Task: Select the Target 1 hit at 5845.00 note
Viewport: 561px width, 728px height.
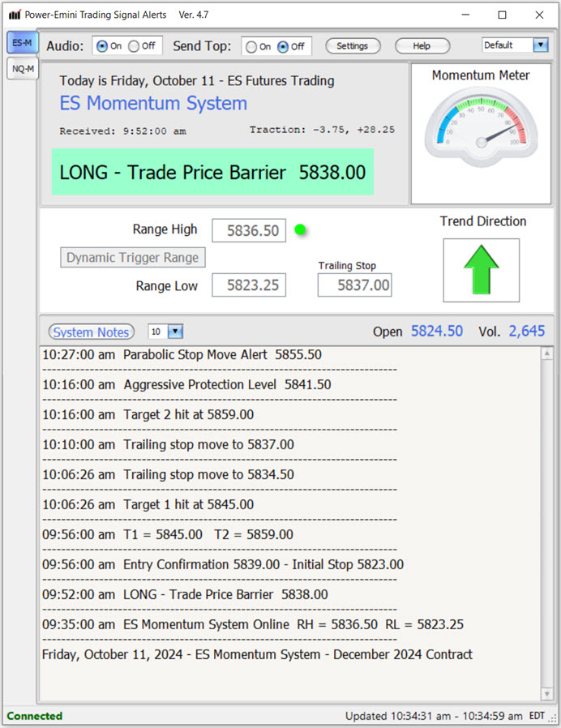Action: 148,505
